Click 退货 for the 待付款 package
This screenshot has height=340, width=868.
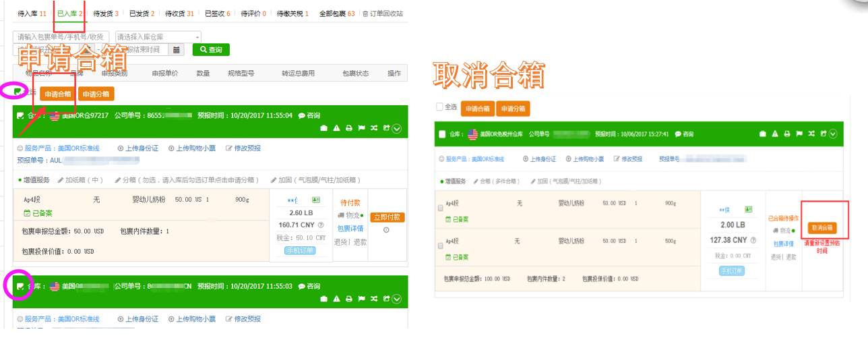click(340, 242)
